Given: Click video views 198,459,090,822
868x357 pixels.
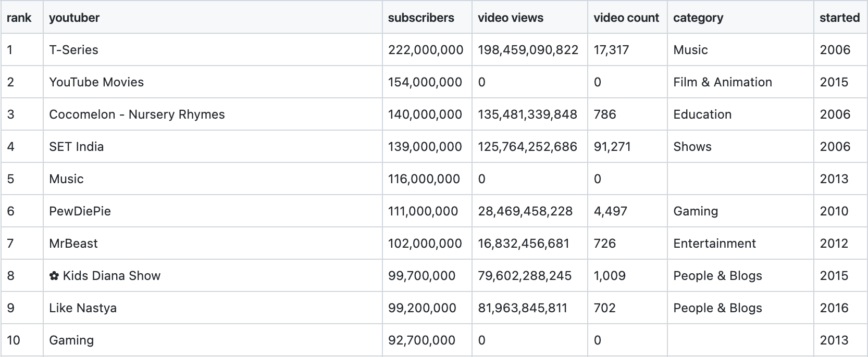Looking at the screenshot, I should point(528,50).
